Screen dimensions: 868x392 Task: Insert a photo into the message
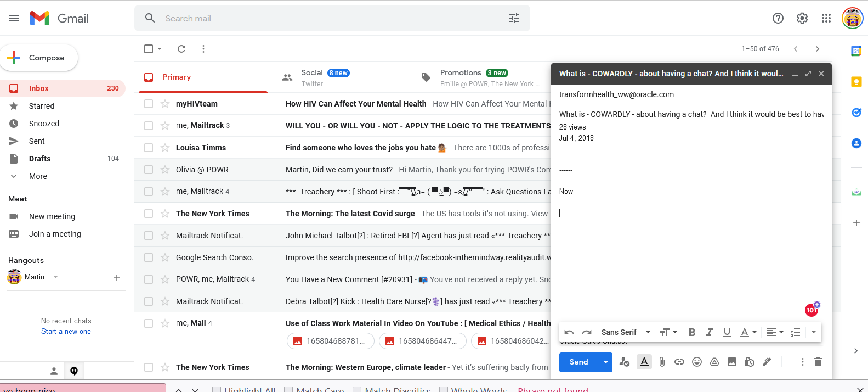tap(732, 362)
